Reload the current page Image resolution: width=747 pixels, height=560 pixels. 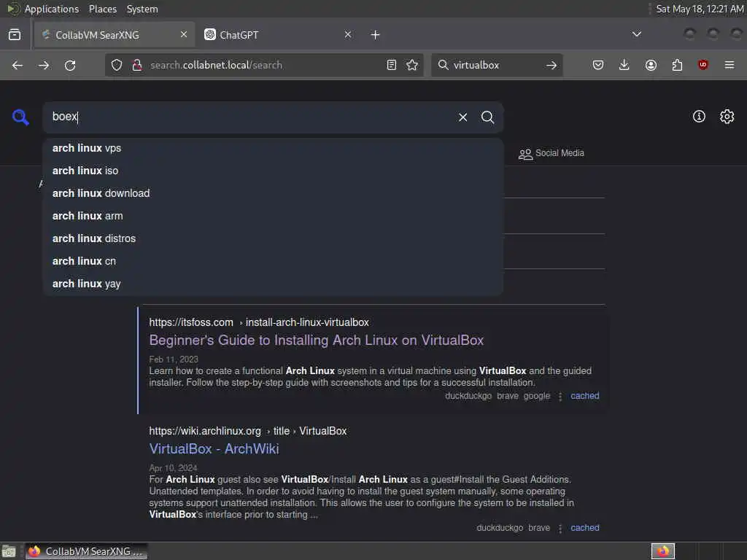coord(70,65)
